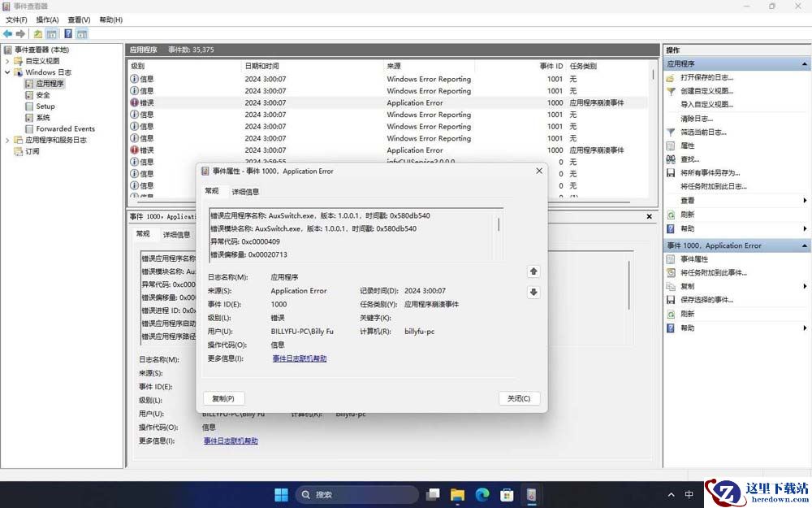Show hidden icons via the system tray chevron
Screen dimensions: 812x508
[x=672, y=494]
